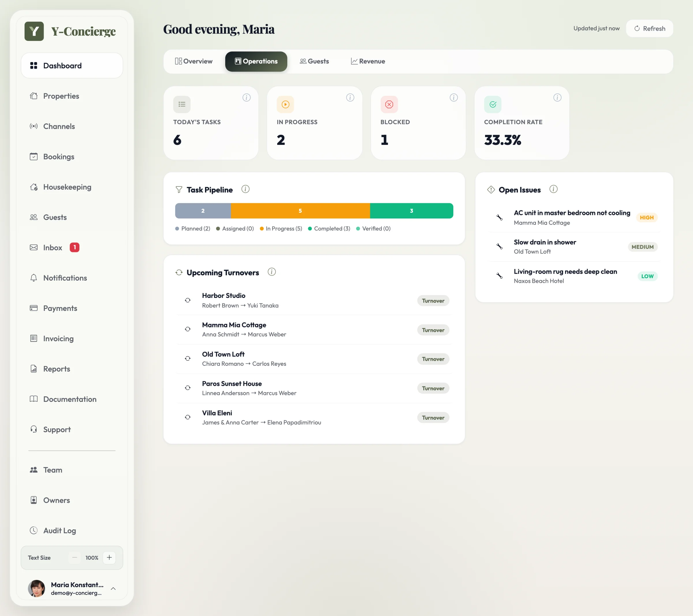Click the Today's Tasks value 6
The width and height of the screenshot is (693, 616).
pos(177,140)
